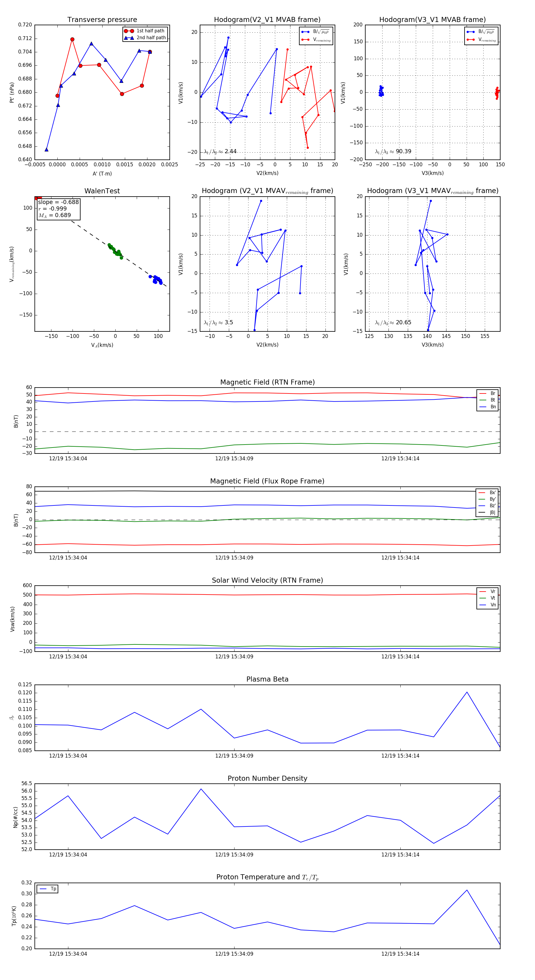Image resolution: width=535 pixels, height=980 pixels.
Task: Click the 'Proton Number Density' plot title
Action: click(x=267, y=778)
